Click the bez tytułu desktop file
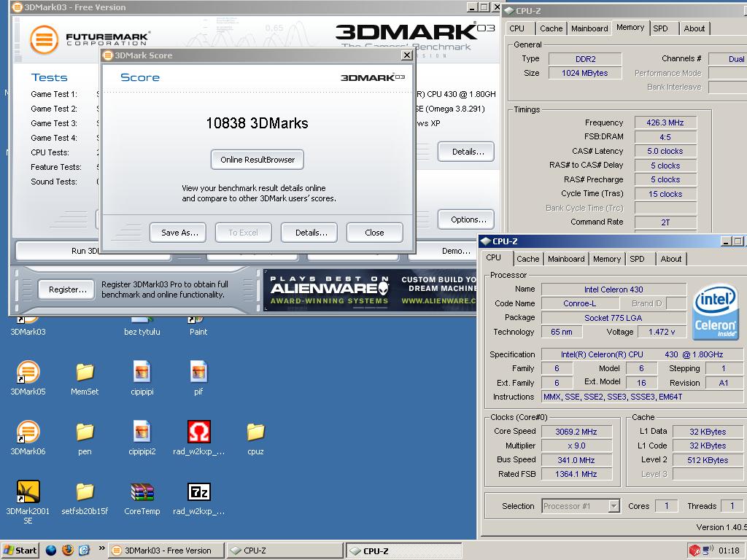The height and width of the screenshot is (560, 747). (142, 326)
